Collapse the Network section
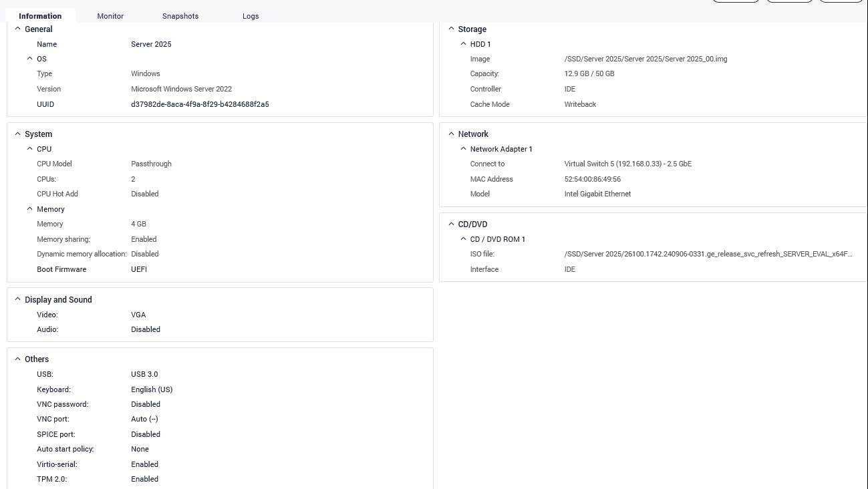Viewport: 868px width, 489px height. (x=451, y=134)
